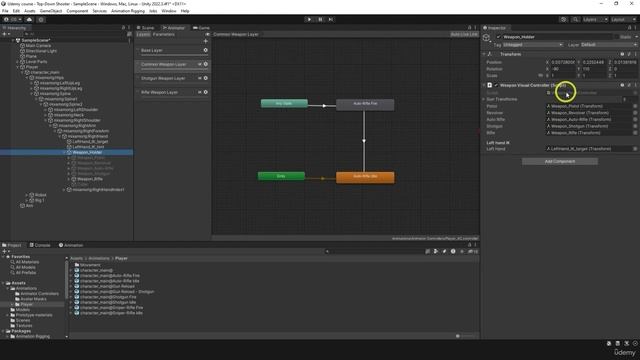Screen dimensions: 640x360
Task: Open the Component menu
Action: (77, 11)
